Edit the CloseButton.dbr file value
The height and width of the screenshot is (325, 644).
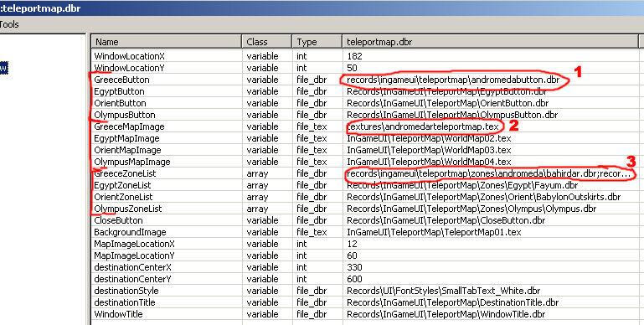coord(446,220)
